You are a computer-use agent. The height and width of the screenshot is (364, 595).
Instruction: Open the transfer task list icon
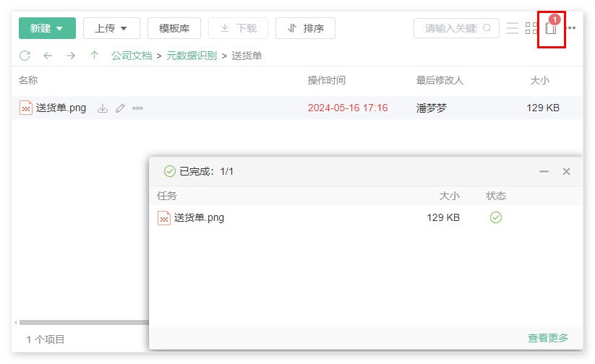coord(552,28)
